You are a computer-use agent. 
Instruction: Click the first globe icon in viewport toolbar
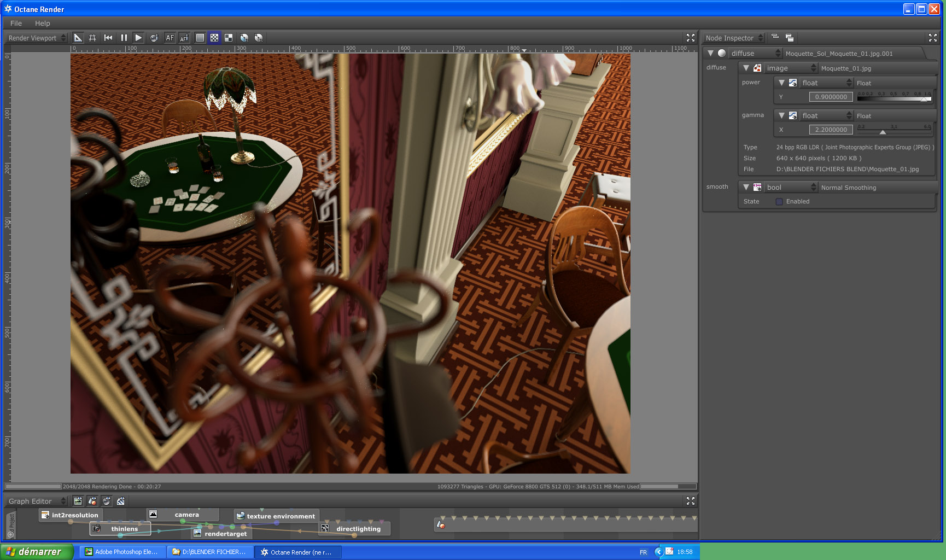pos(244,38)
